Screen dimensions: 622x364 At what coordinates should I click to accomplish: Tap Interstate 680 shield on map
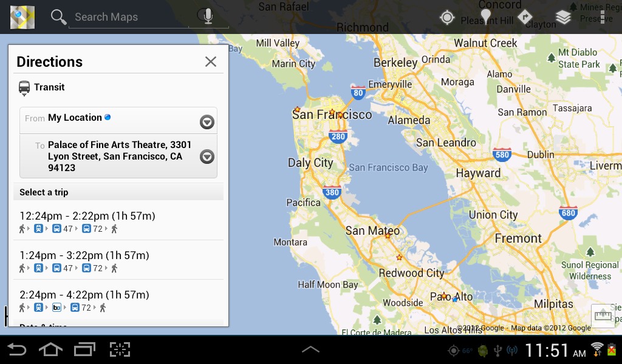[568, 212]
